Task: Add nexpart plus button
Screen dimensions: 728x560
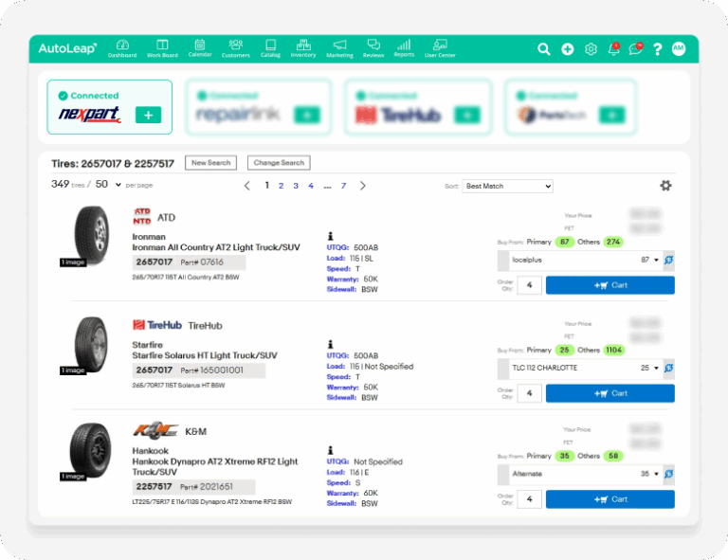Action: pyautogui.click(x=148, y=115)
